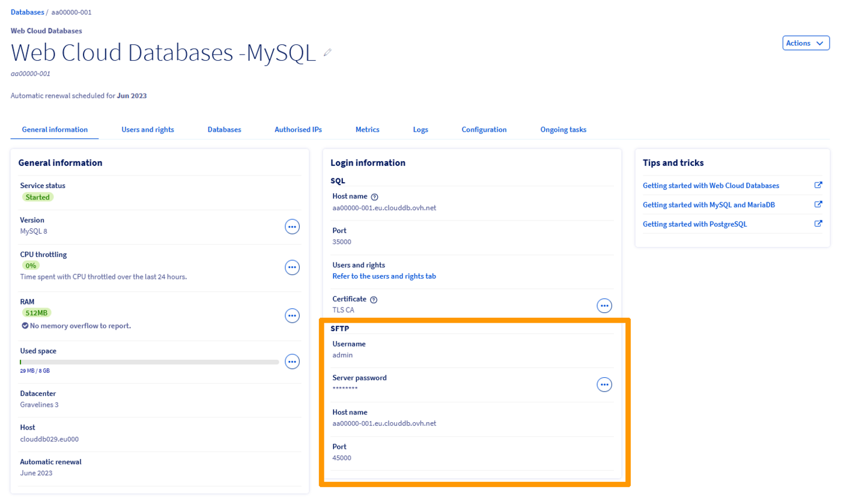Click the help icon beside Certificate
The image size is (841, 504).
(x=374, y=299)
